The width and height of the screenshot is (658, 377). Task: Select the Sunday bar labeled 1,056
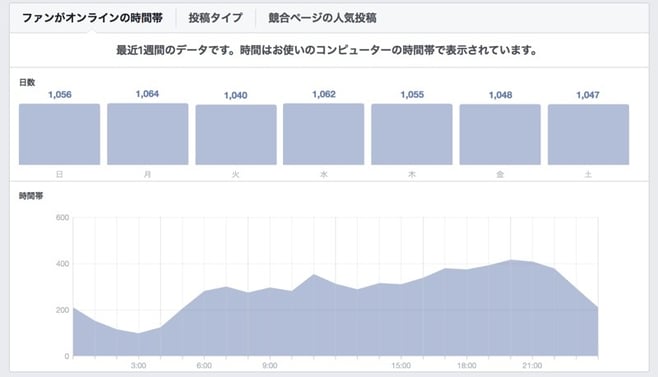[59, 134]
